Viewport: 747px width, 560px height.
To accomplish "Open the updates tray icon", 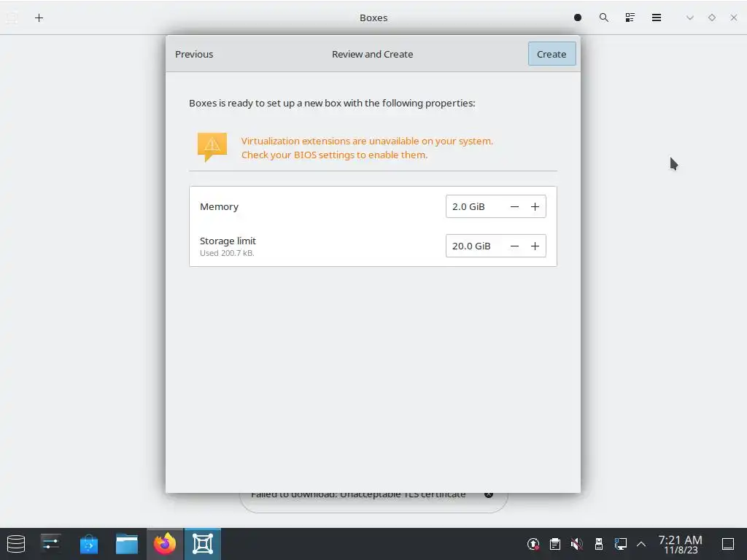I will coord(533,544).
